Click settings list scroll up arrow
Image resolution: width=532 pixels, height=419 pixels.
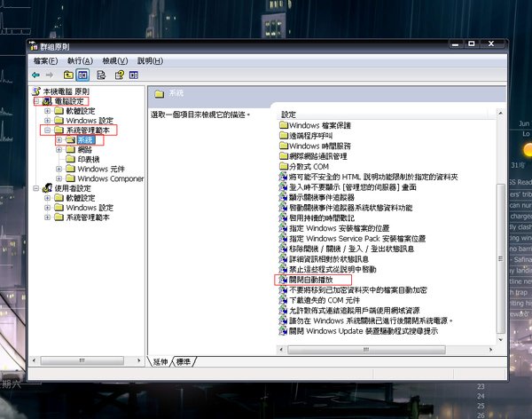point(500,113)
